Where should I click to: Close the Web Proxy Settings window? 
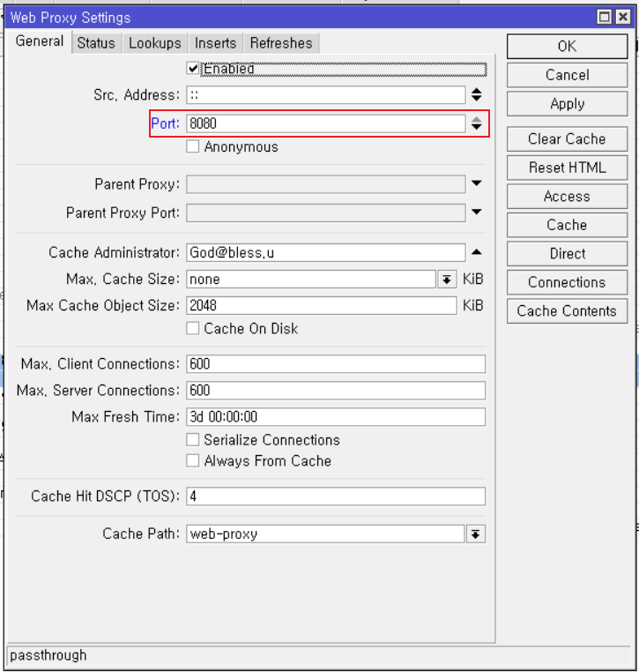pos(623,17)
